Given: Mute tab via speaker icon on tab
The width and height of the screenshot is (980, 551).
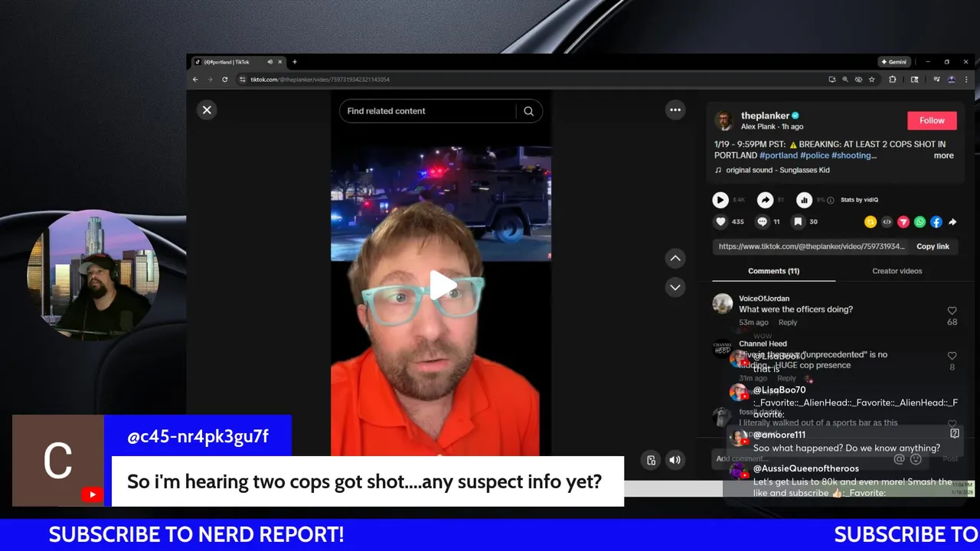Looking at the screenshot, I should coord(269,62).
